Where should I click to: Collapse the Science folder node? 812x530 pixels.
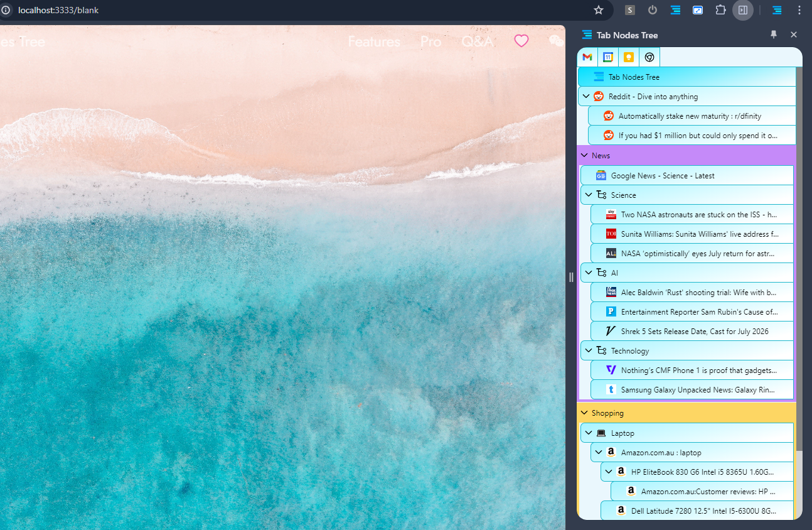[x=589, y=195]
